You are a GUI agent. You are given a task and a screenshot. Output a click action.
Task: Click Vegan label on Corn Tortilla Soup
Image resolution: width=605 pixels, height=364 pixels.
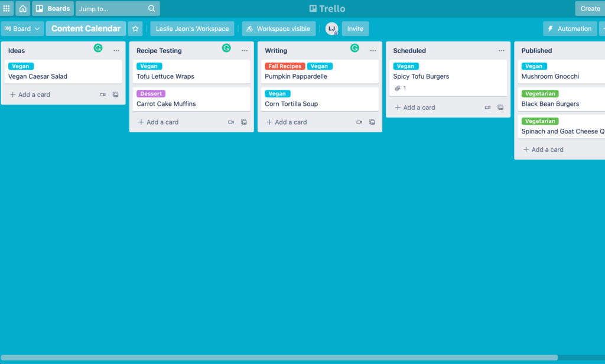coord(278,93)
